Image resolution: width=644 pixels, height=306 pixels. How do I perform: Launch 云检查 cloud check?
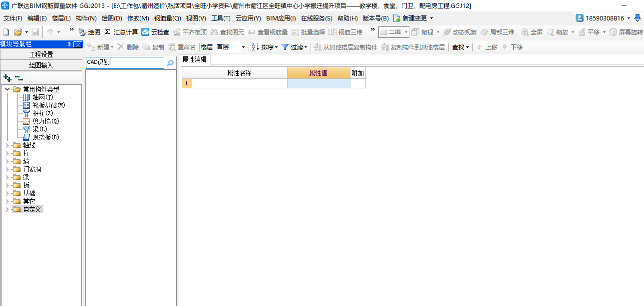155,32
